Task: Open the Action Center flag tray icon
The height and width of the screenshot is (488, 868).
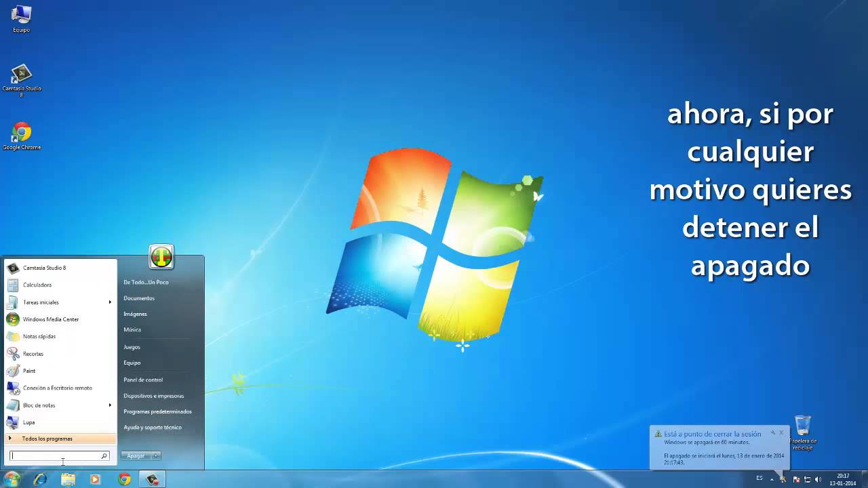Action: pyautogui.click(x=795, y=479)
